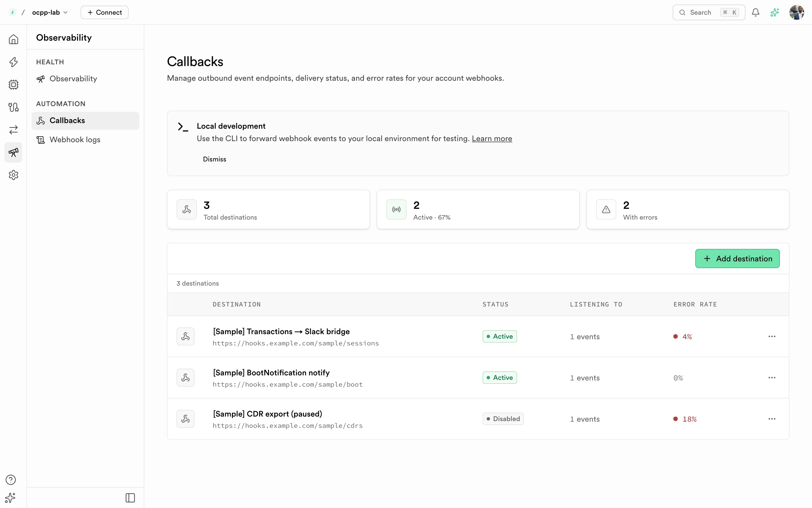812x508 pixels.
Task: Click the app logo in top-left
Action: click(x=12, y=12)
